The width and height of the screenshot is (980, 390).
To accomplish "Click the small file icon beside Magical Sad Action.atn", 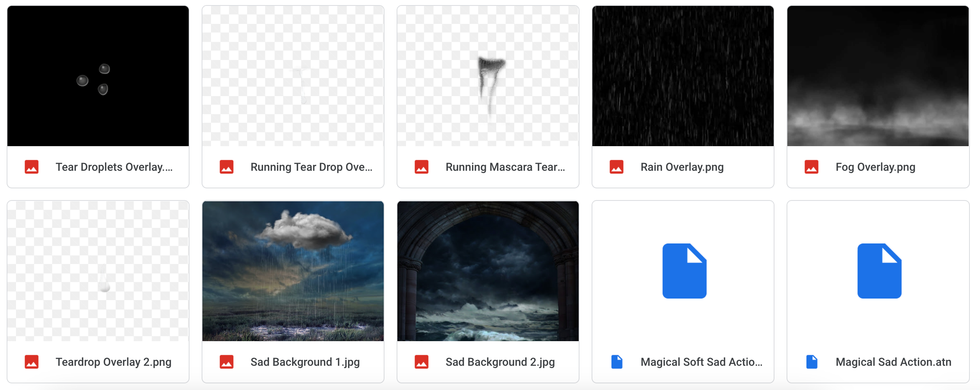I will pyautogui.click(x=812, y=362).
